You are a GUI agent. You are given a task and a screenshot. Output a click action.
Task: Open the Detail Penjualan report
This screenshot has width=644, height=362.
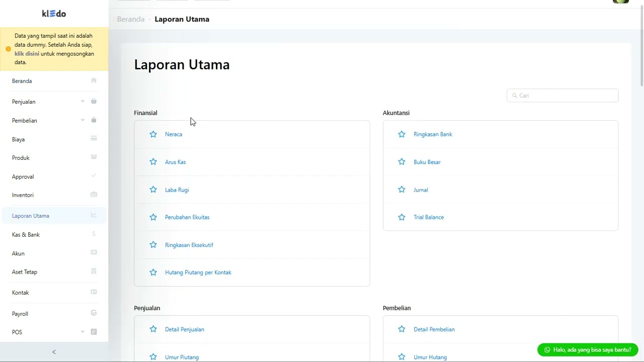[185, 329]
